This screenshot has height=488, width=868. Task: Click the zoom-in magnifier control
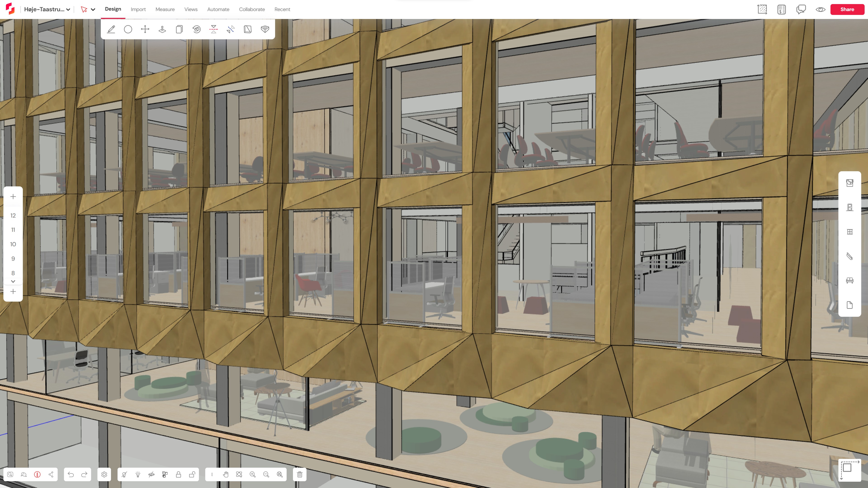pos(253,474)
